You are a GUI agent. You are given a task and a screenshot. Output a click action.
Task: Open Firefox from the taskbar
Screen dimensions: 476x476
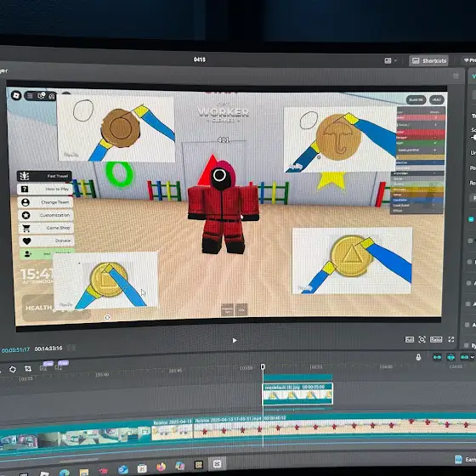click(161, 467)
